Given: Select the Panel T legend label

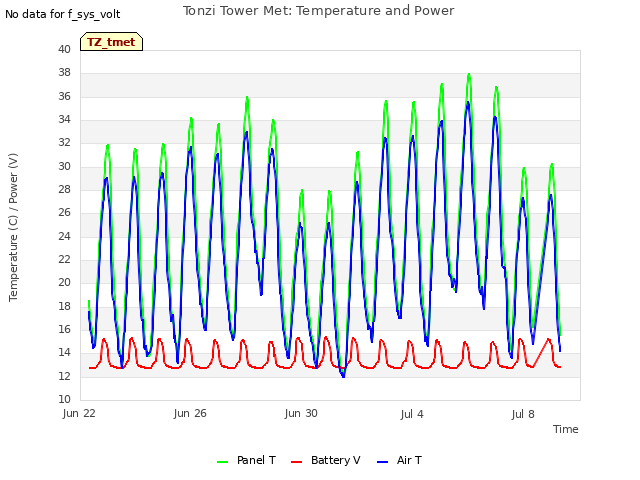Looking at the screenshot, I should [x=256, y=460].
